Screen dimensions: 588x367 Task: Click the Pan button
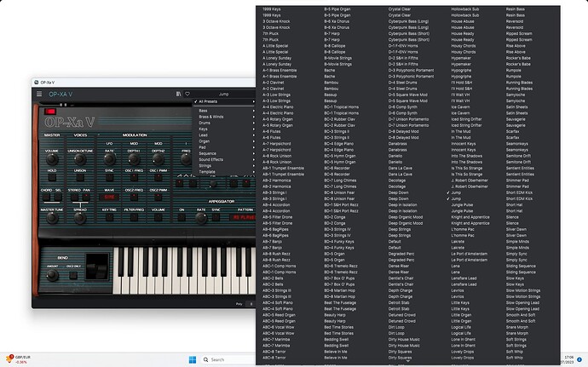(x=86, y=198)
